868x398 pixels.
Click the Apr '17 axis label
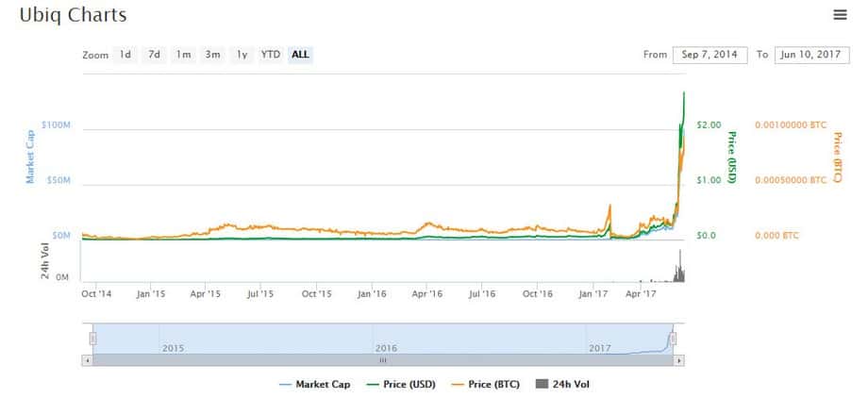641,294
